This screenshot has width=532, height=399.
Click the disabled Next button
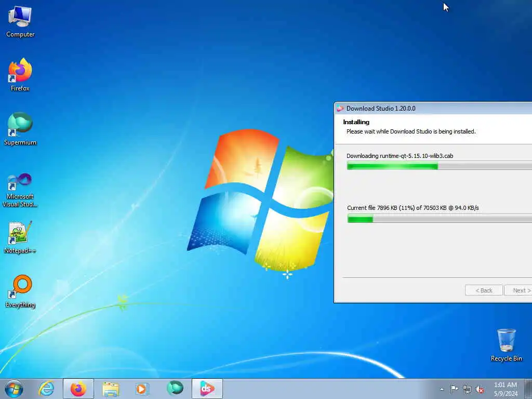point(519,290)
